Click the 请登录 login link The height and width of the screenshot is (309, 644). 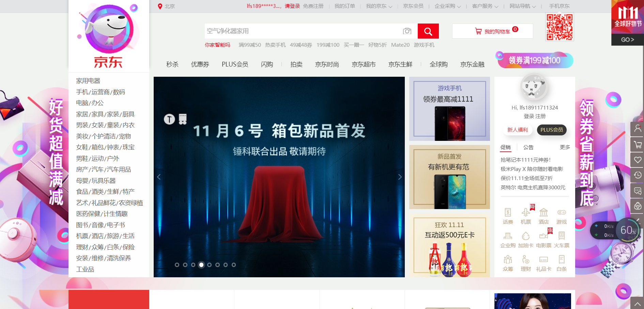tap(292, 6)
